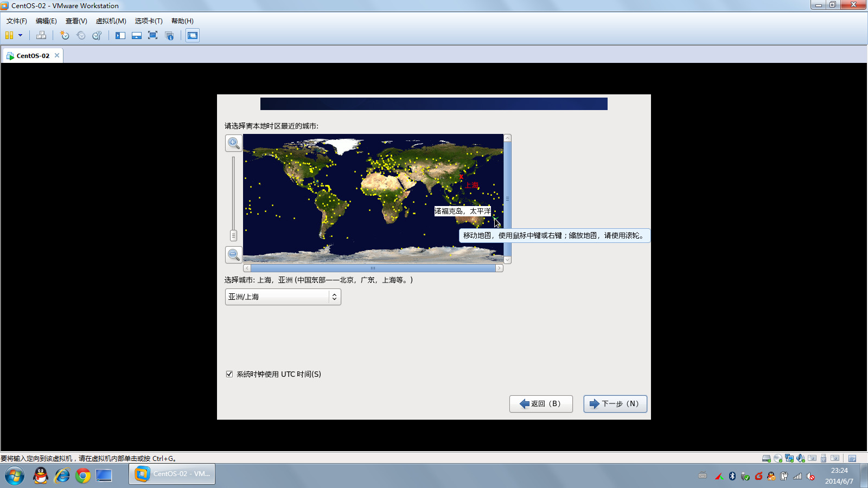Click the console view toolbar icon

pyautogui.click(x=193, y=35)
